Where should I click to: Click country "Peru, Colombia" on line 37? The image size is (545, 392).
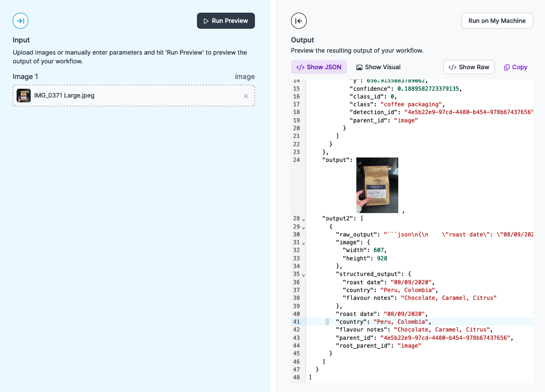pyautogui.click(x=408, y=290)
